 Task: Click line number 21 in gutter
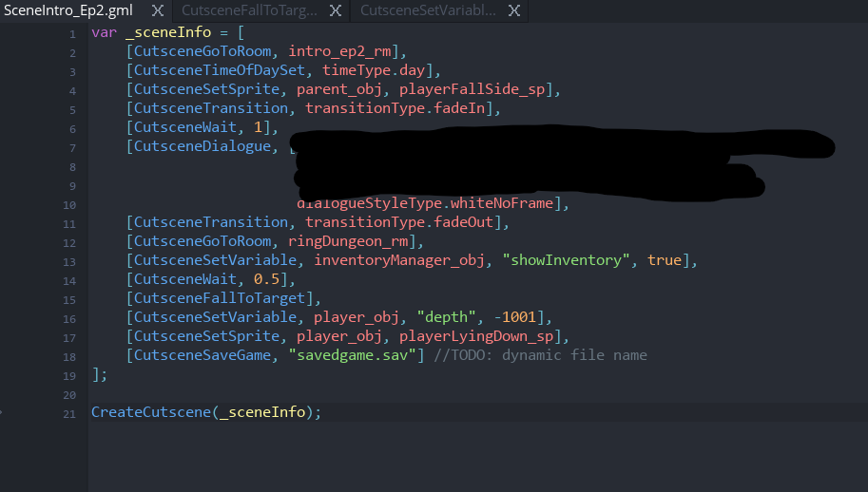69,414
